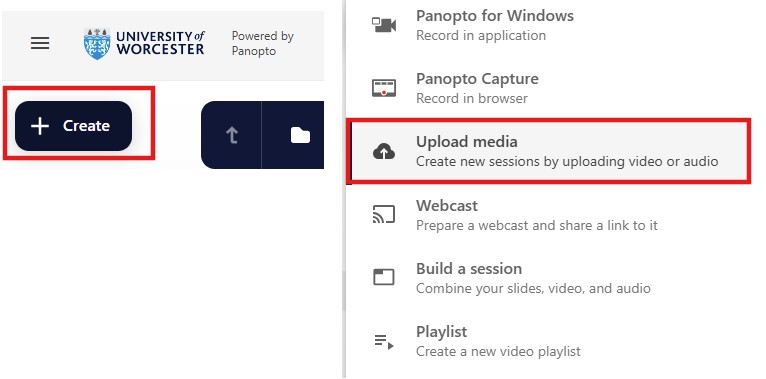Click the Powered by Panopto text

pyautogui.click(x=263, y=43)
